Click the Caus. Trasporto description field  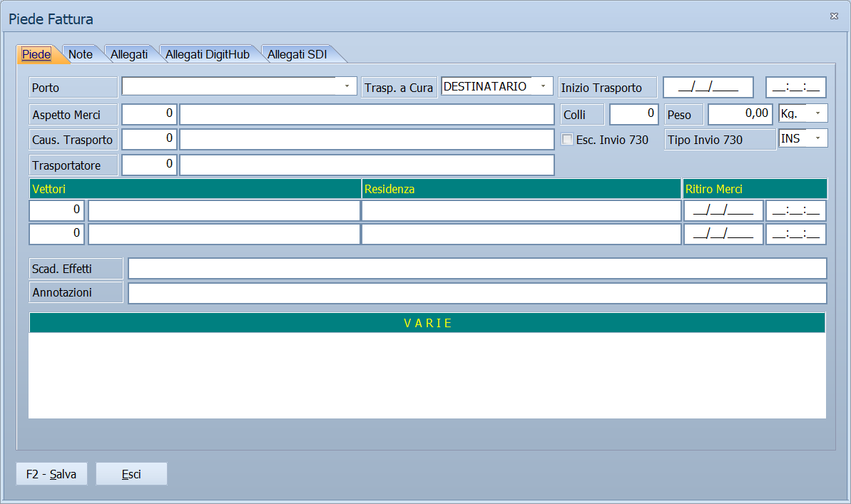367,140
